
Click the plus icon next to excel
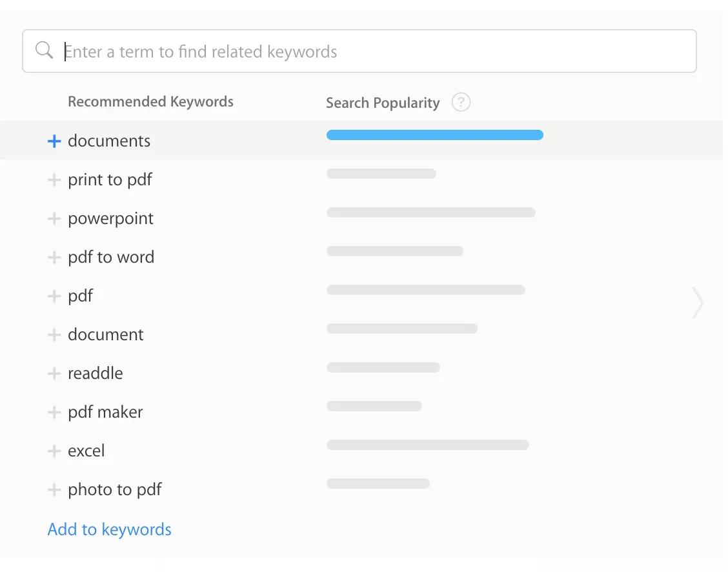click(x=54, y=451)
